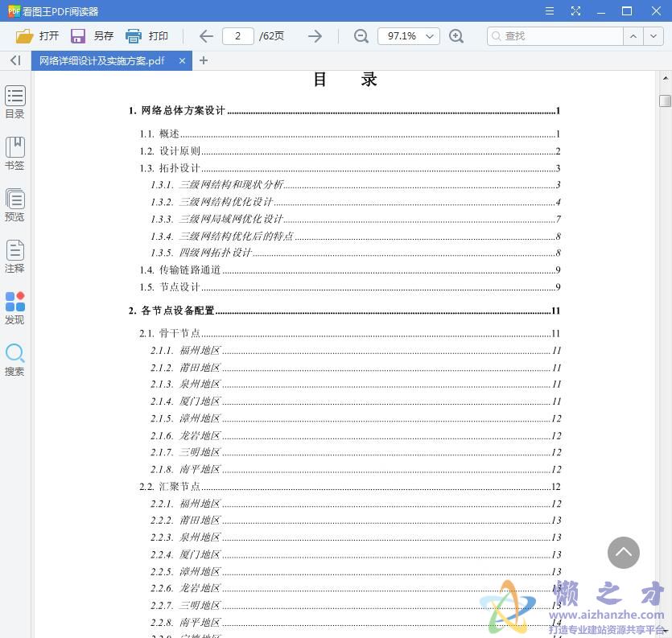This screenshot has width=672, height=638.
Task: Zoom in with the magnifier plus icon
Action: click(457, 36)
